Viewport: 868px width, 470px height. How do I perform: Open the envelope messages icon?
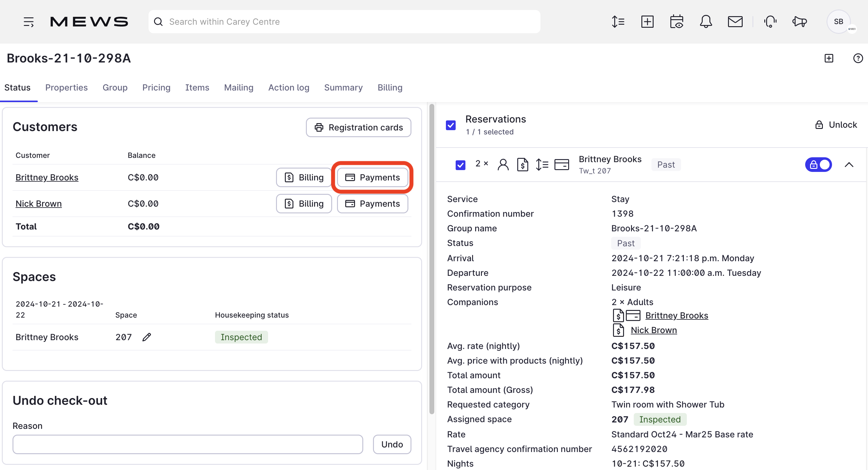[x=735, y=22]
